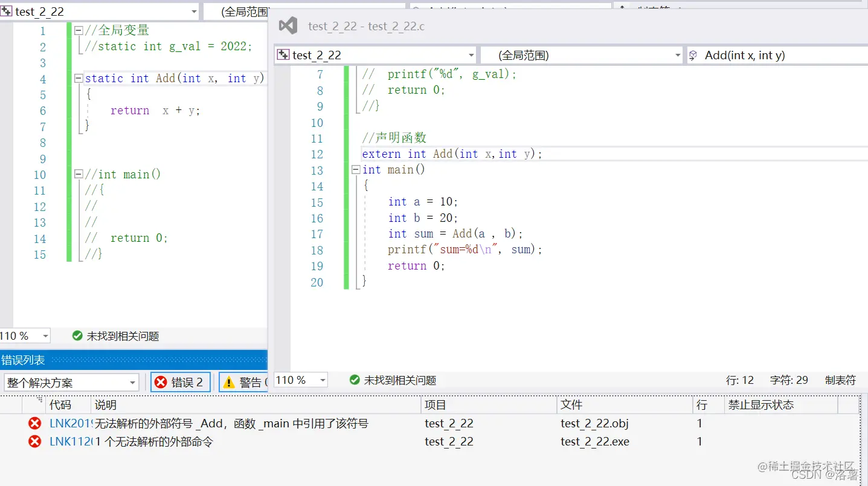Open (全局范围) scope dropdown in front window
868x486 pixels.
582,55
